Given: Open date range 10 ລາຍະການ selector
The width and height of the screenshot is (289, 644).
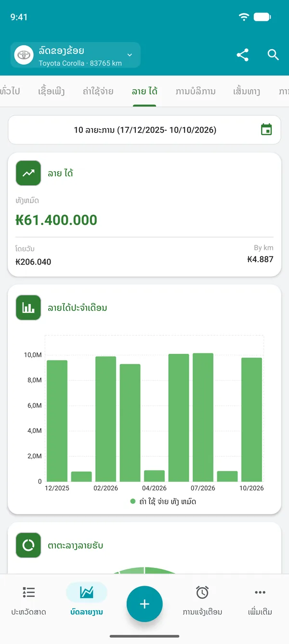Looking at the screenshot, I should pyautogui.click(x=144, y=130).
